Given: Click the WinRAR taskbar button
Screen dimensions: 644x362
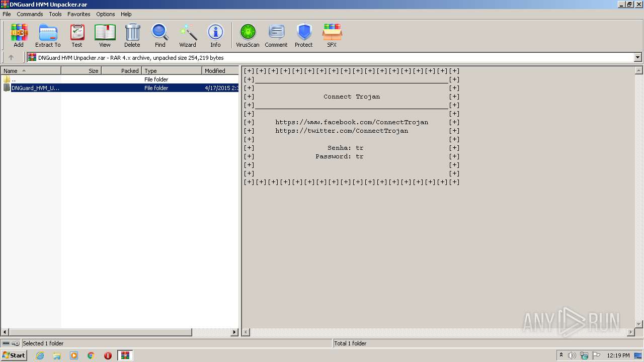Looking at the screenshot, I should tap(125, 355).
